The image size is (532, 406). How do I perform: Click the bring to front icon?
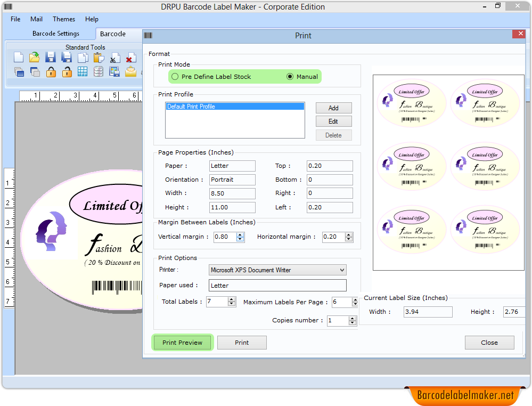pos(19,71)
